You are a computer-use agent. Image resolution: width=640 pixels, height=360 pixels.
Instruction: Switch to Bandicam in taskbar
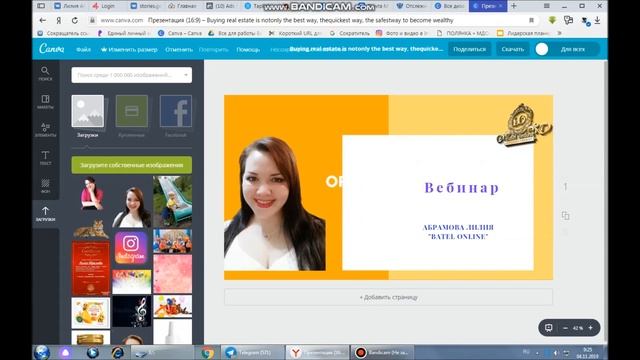pyautogui.click(x=383, y=352)
